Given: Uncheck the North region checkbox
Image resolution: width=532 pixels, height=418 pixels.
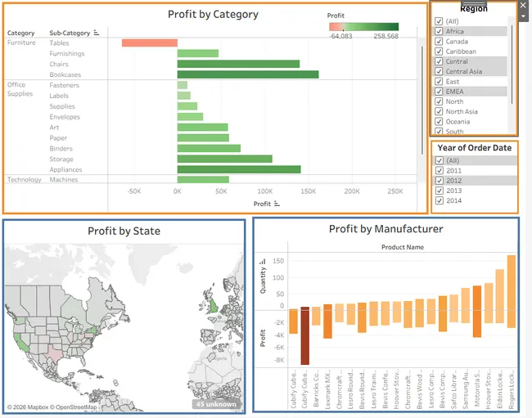Looking at the screenshot, I should coord(439,101).
